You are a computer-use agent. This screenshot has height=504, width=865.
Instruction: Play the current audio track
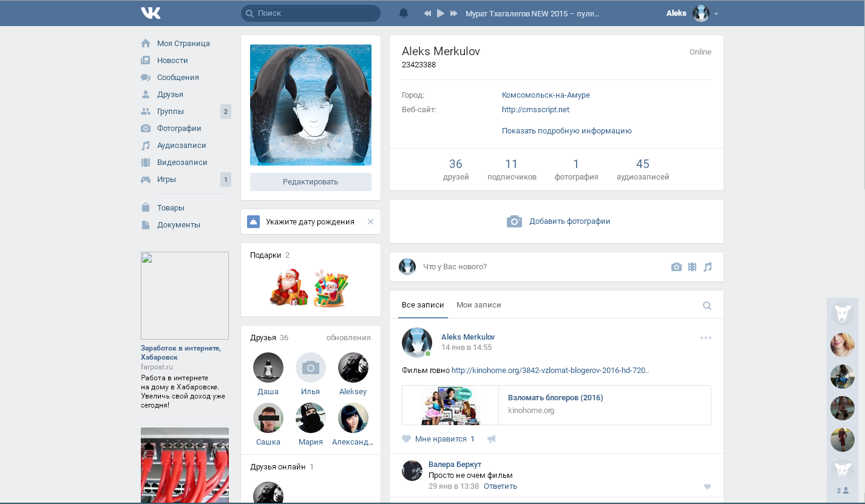(441, 13)
